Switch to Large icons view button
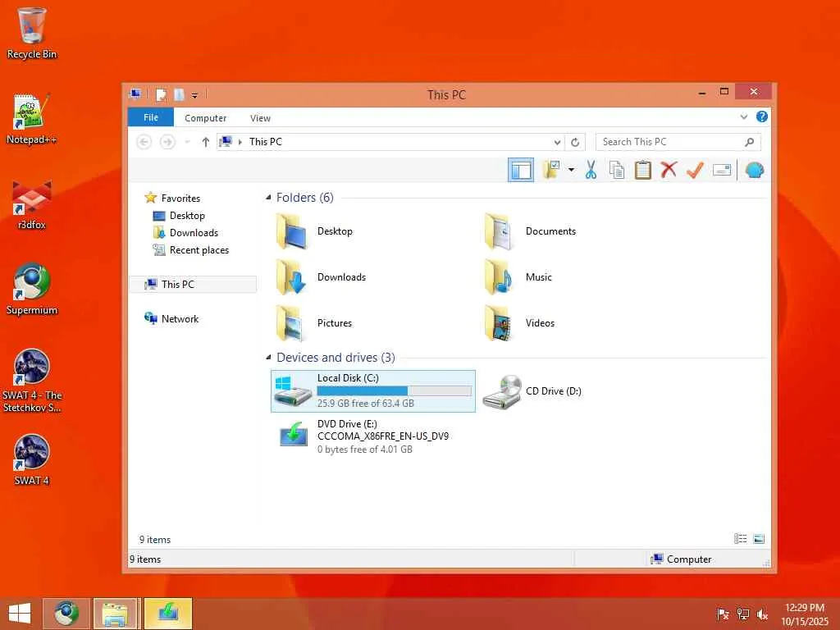 pos(759,539)
